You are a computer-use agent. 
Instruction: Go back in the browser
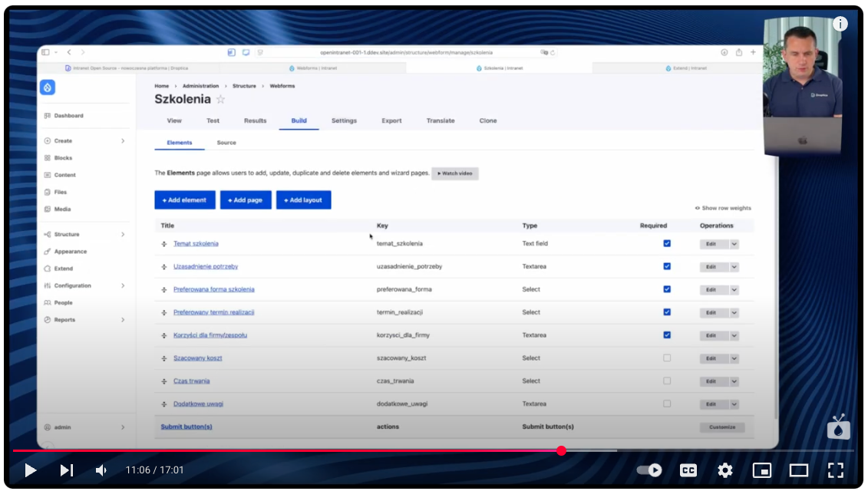pyautogui.click(x=69, y=52)
